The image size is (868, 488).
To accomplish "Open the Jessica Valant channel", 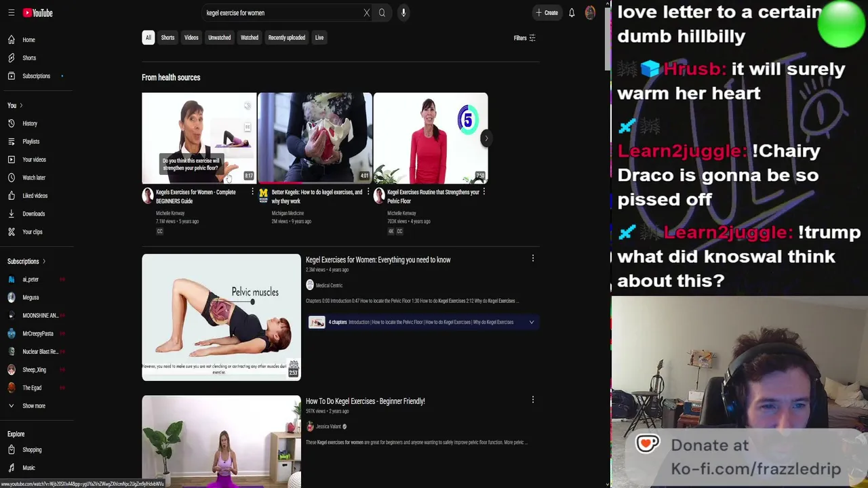I will [327, 427].
